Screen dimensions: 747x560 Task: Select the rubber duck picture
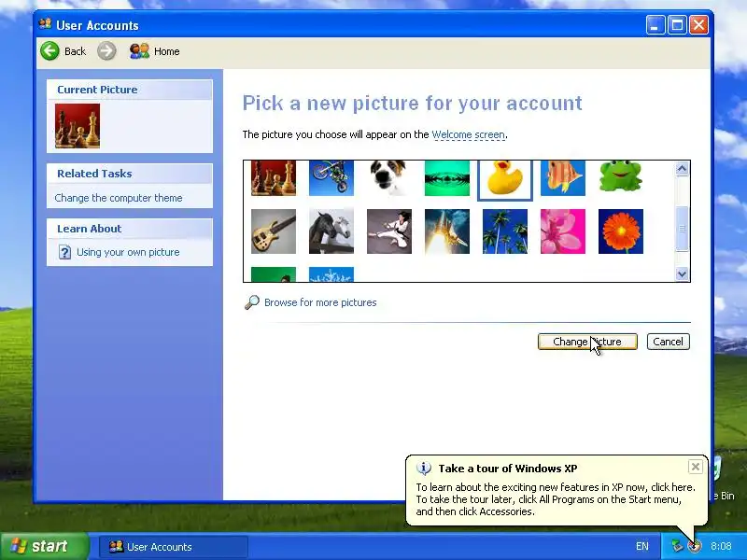pyautogui.click(x=505, y=178)
